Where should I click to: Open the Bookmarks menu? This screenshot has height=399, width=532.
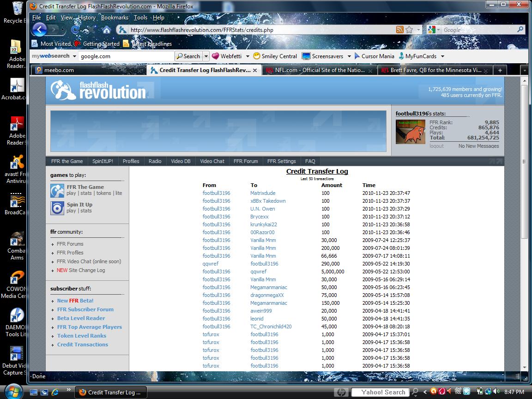click(x=115, y=18)
